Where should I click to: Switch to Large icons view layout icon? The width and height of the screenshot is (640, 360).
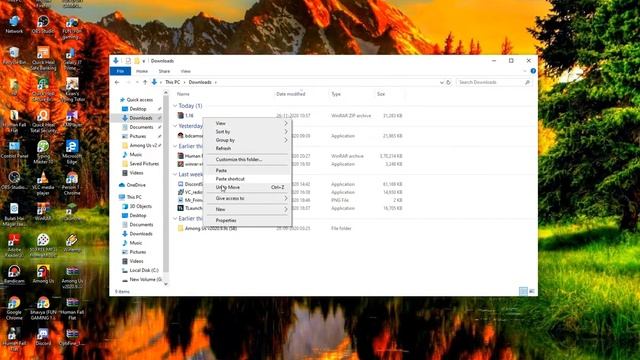point(532,291)
